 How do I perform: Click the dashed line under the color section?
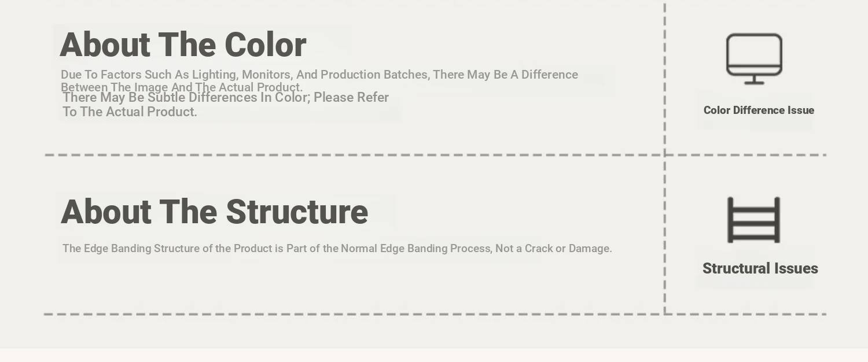click(347, 155)
